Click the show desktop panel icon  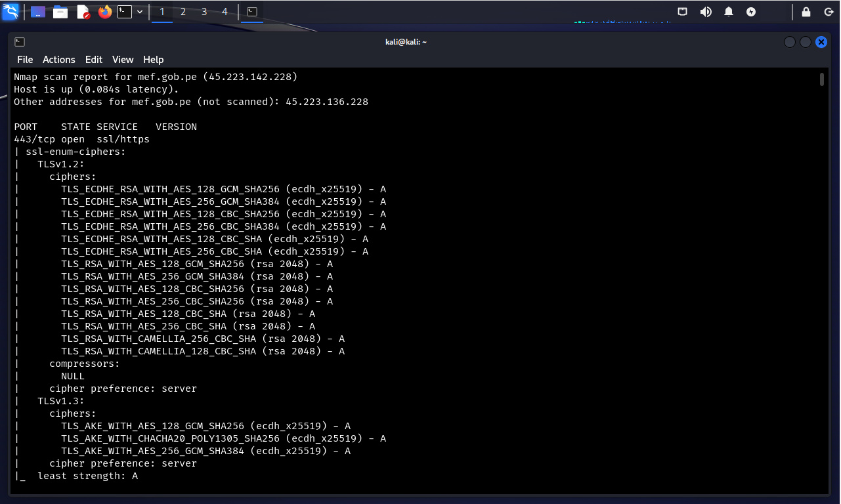38,12
